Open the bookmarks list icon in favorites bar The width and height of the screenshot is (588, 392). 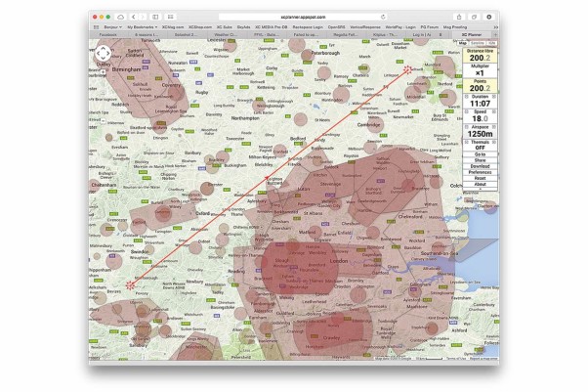(96, 27)
